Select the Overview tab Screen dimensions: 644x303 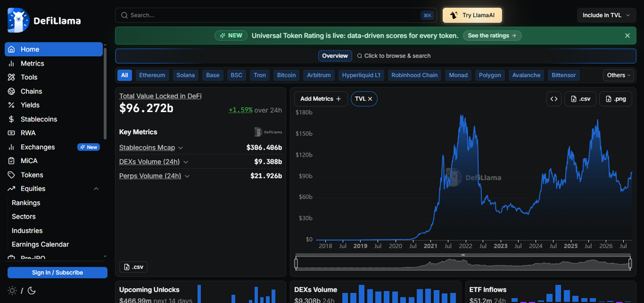335,56
